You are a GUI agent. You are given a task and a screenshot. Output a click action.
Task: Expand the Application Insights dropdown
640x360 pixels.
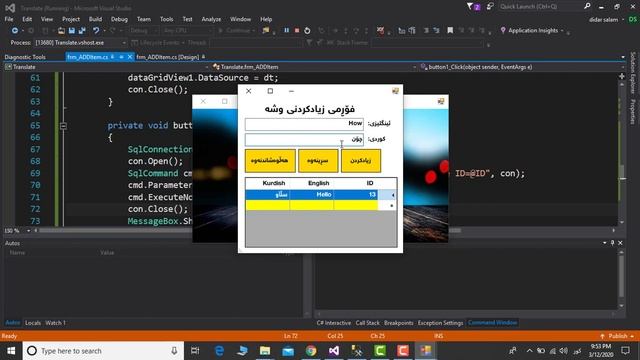coord(562,31)
